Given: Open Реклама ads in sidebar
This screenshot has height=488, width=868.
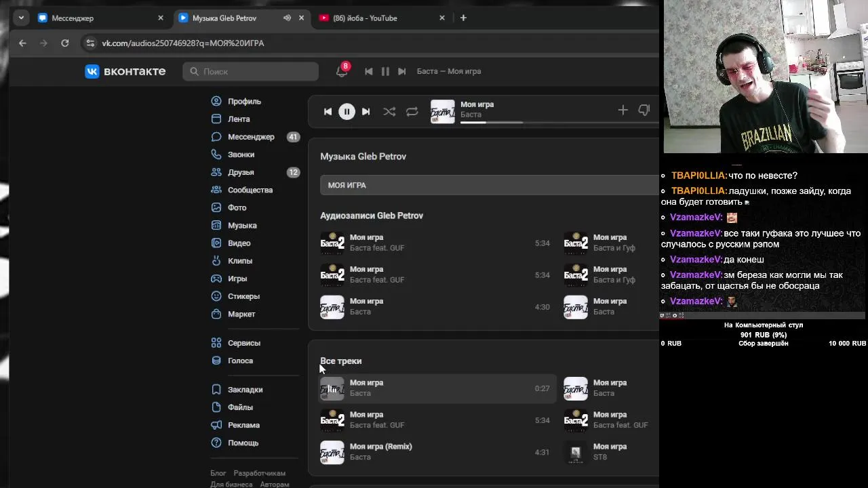Looking at the screenshot, I should (243, 425).
